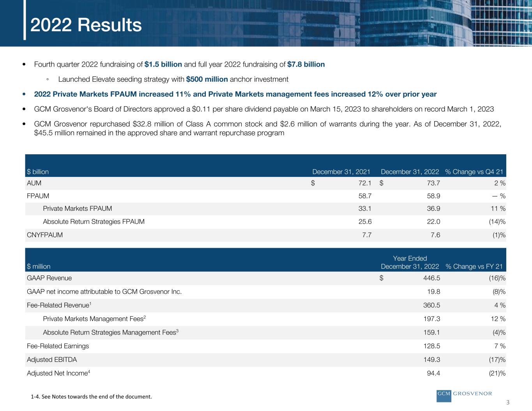This screenshot has height=411, width=532.
Task: Click the footnote about Notes at document end
Action: 91,397
